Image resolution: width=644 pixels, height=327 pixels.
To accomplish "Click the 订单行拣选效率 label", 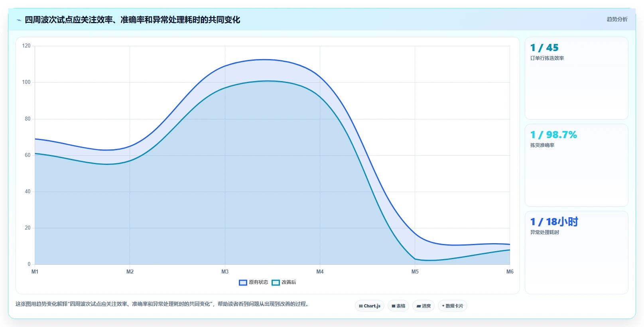I will tap(547, 58).
